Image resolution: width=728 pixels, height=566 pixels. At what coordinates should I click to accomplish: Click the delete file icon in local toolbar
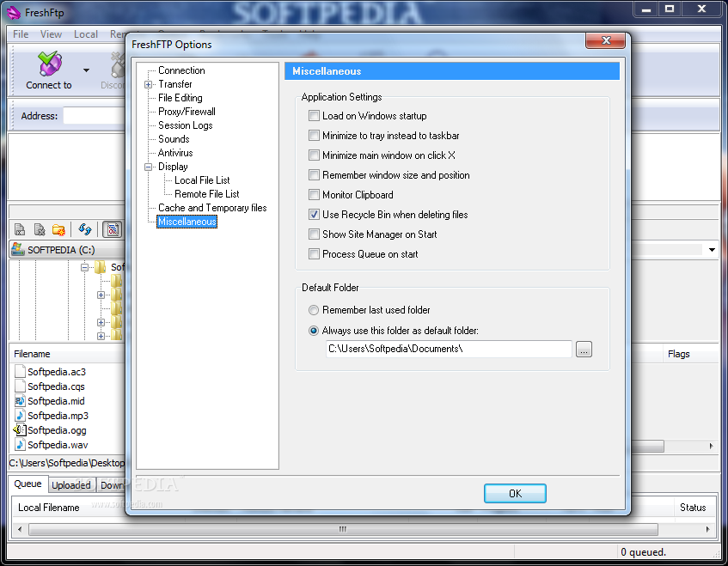(40, 229)
